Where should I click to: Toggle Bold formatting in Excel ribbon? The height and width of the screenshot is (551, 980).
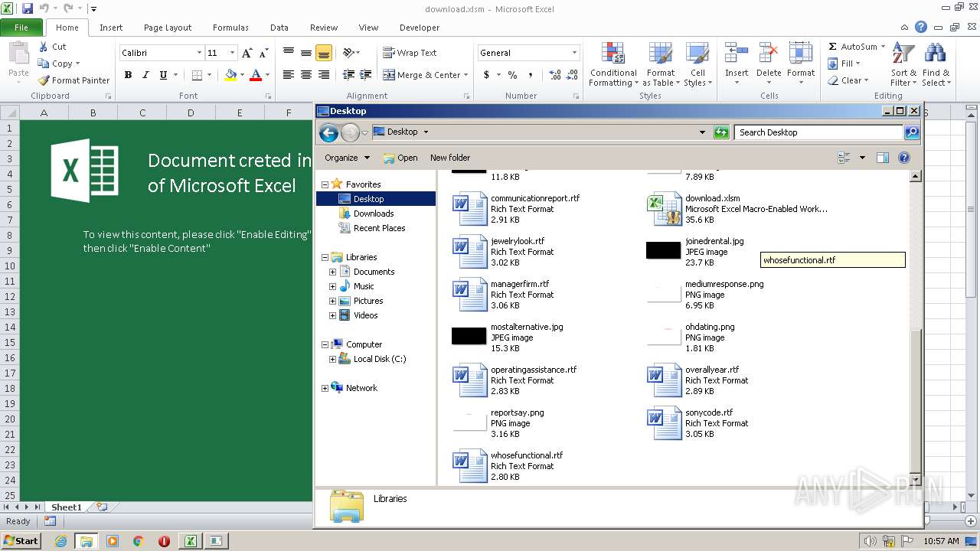coord(128,75)
